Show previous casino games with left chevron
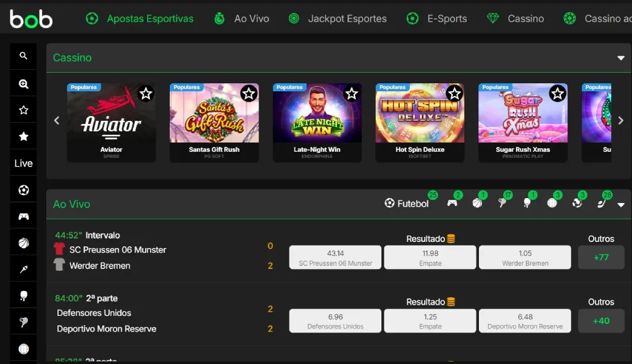 pyautogui.click(x=57, y=120)
